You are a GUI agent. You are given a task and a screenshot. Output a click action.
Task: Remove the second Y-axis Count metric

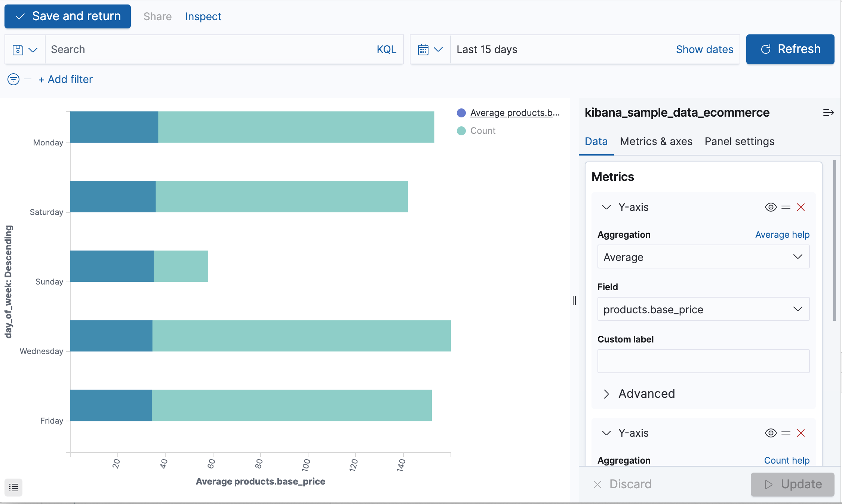[x=800, y=433]
